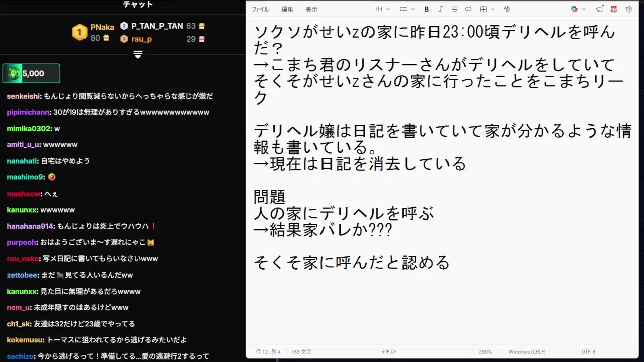Click message 友達は32だけど23歳でやってる
644x362 pixels.
point(85,324)
